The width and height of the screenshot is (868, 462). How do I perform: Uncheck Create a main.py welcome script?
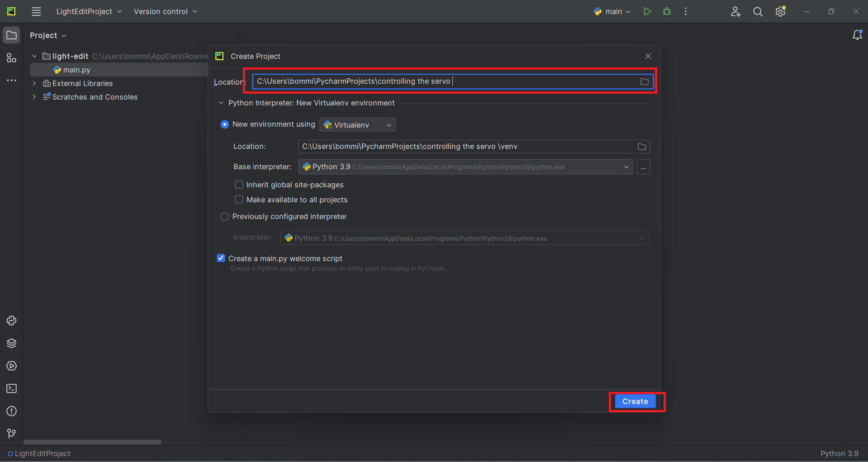click(x=221, y=258)
